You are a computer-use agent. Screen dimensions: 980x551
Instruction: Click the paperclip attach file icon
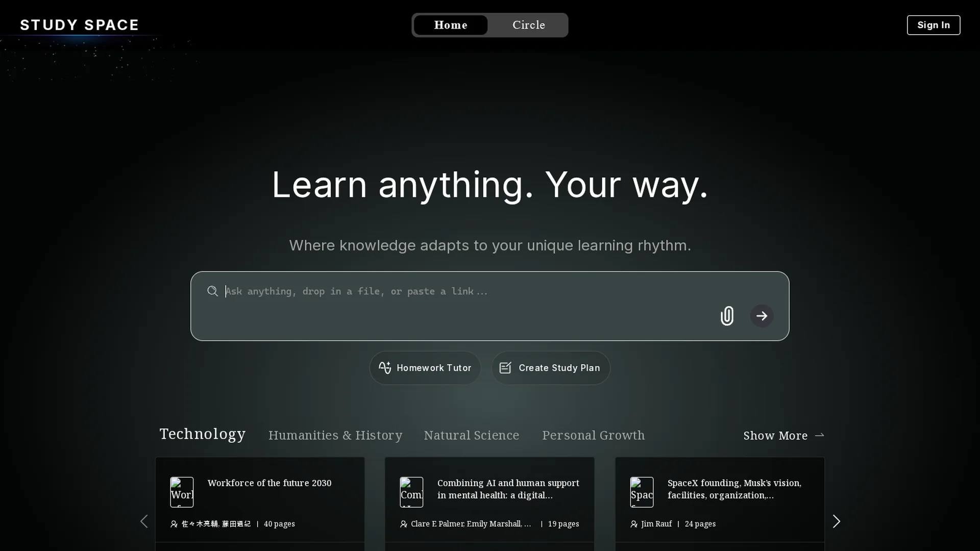pos(727,316)
